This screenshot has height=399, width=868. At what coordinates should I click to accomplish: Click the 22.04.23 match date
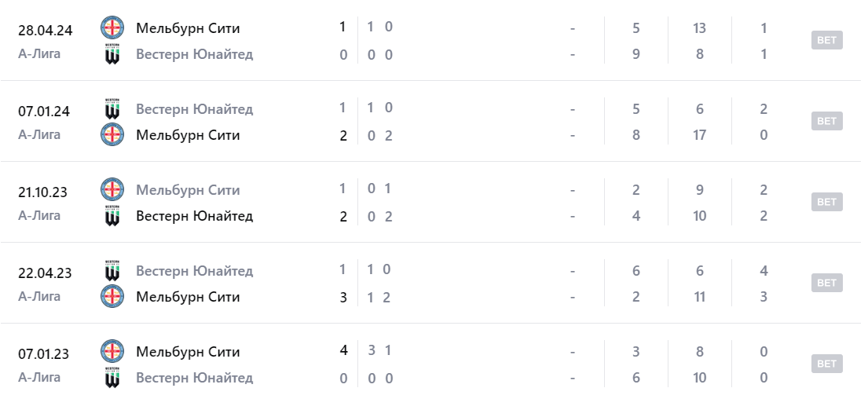[x=45, y=273]
